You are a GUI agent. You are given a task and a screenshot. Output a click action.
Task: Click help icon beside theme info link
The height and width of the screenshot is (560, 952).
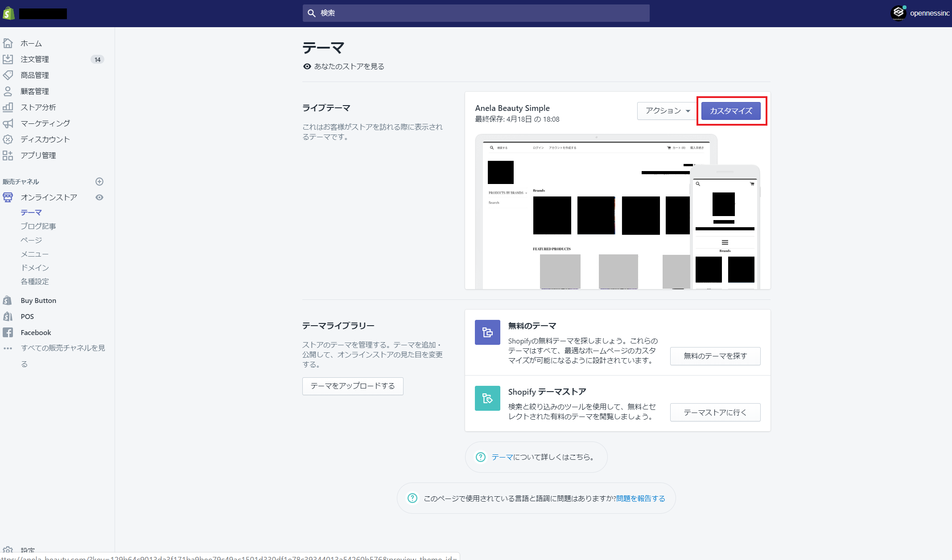(x=481, y=457)
